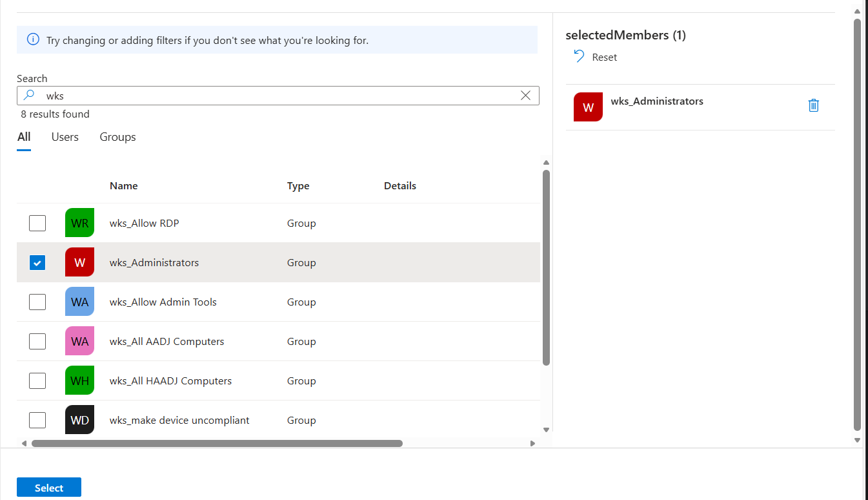Image resolution: width=868 pixels, height=500 pixels.
Task: Click the info icon in the filter tip banner
Action: tap(33, 40)
